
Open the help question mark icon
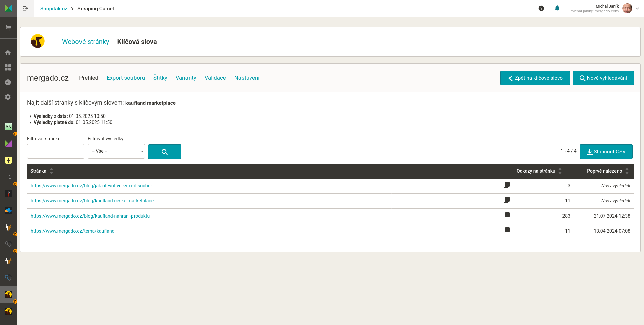541,8
